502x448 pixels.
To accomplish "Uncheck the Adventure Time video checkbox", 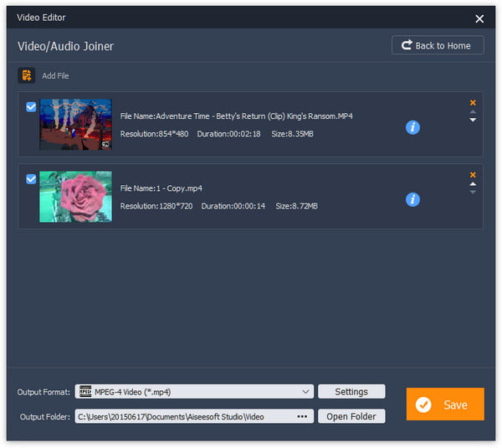I will click(31, 107).
